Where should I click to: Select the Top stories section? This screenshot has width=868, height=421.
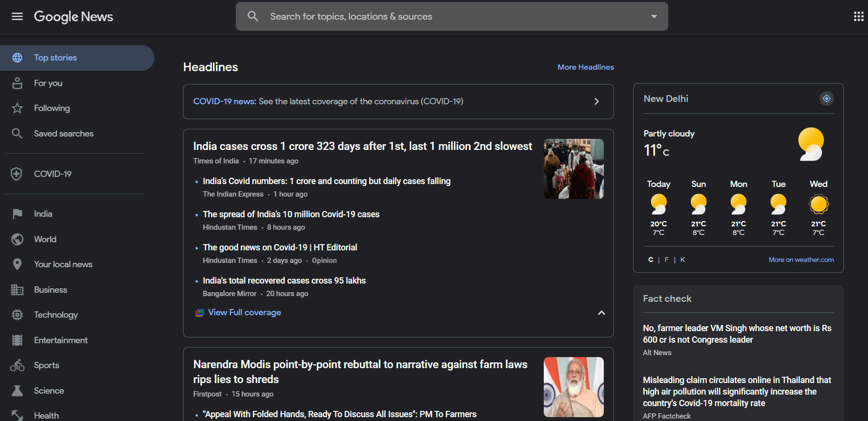point(77,58)
